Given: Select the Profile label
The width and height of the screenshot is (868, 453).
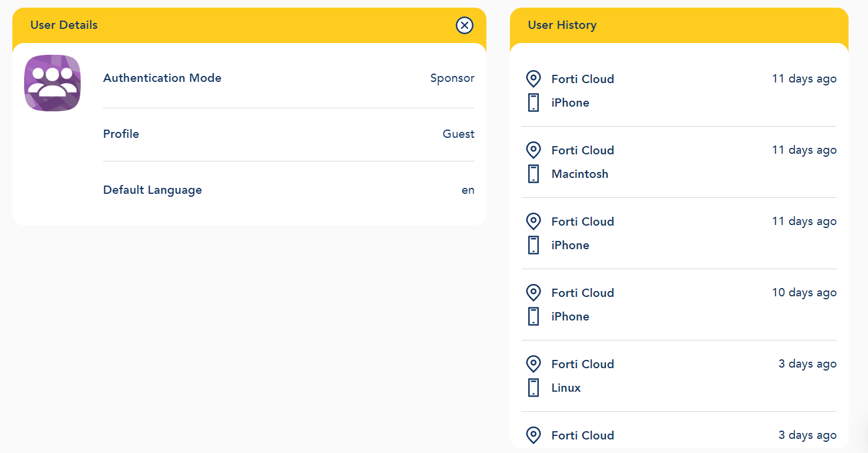Looking at the screenshot, I should (x=121, y=134).
